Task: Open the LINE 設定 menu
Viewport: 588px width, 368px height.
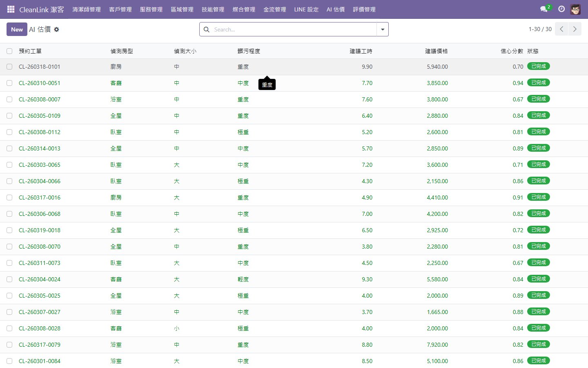Action: (x=306, y=9)
